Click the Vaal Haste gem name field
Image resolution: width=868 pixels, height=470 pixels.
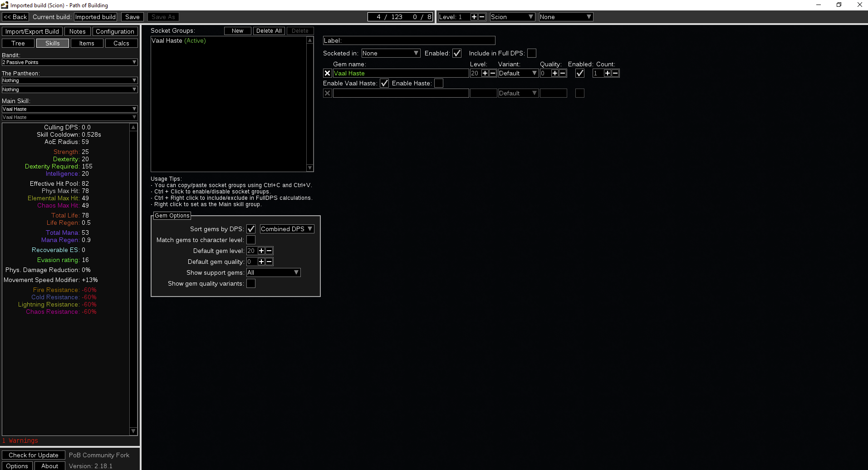pyautogui.click(x=401, y=73)
